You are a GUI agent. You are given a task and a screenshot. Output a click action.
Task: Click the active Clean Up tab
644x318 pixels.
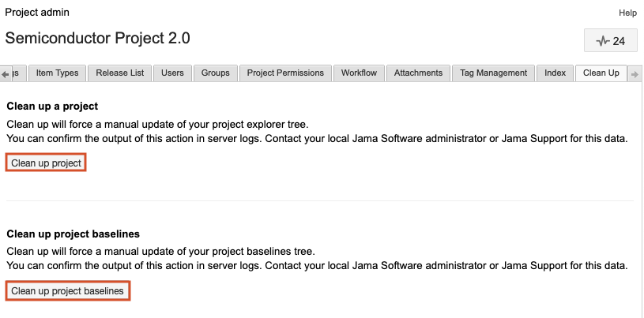pyautogui.click(x=601, y=73)
